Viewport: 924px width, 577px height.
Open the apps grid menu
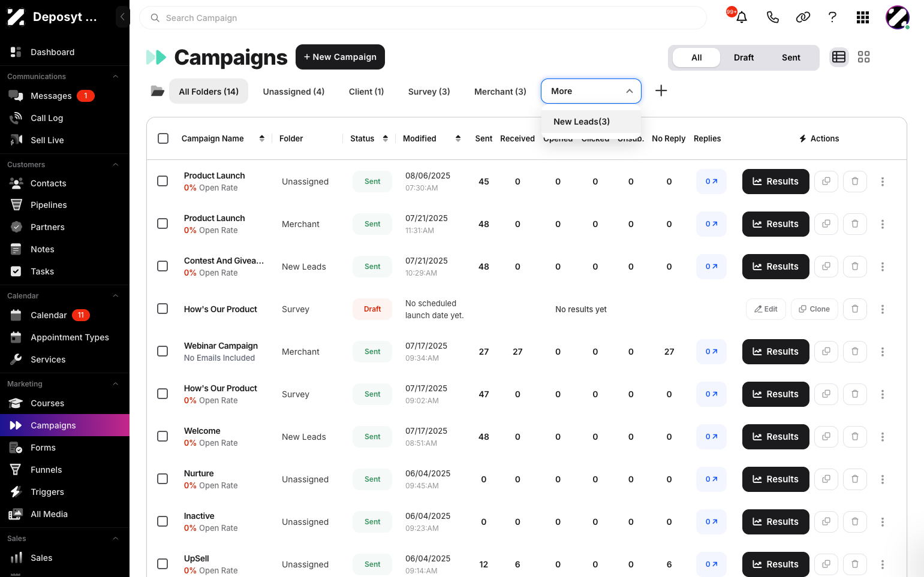[x=863, y=17]
